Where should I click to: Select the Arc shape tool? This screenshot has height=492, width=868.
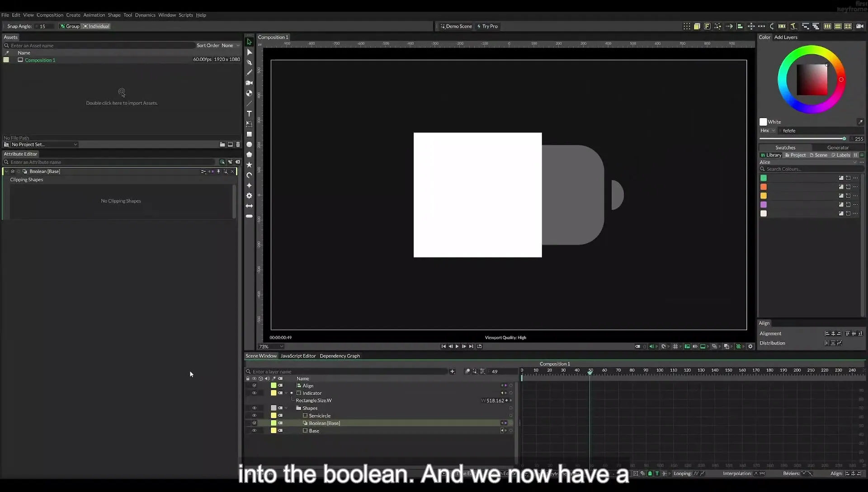coord(249,175)
